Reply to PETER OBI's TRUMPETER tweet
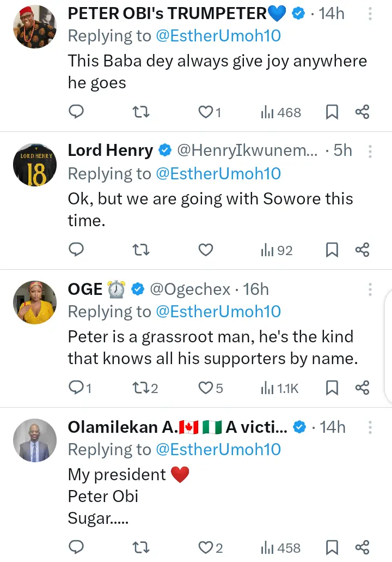The width and height of the screenshot is (392, 562). click(77, 112)
